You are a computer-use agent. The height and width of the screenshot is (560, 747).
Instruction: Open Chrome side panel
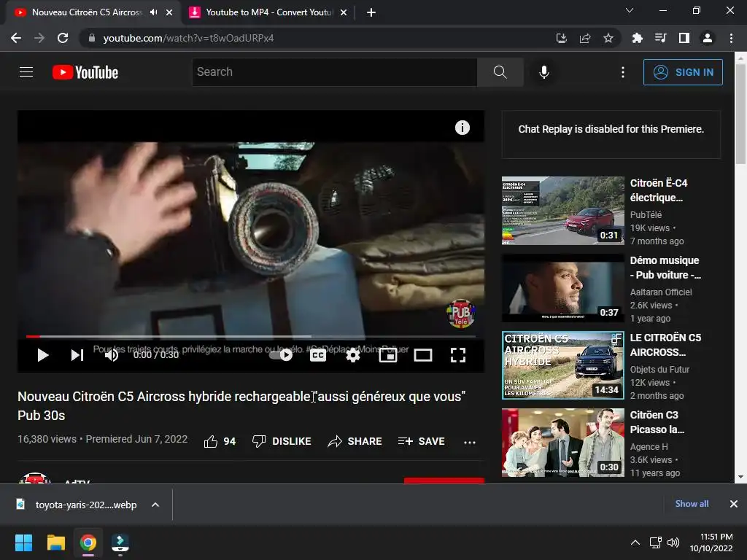pyautogui.click(x=684, y=38)
